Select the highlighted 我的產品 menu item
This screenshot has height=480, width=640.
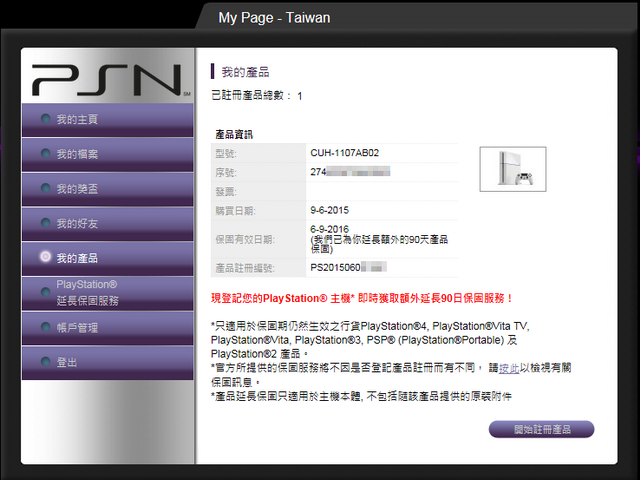pos(107,259)
